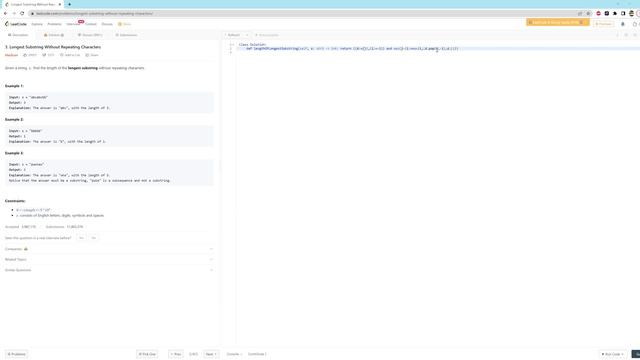Click the Premium button
The height and width of the screenshot is (360, 640).
point(604,24)
